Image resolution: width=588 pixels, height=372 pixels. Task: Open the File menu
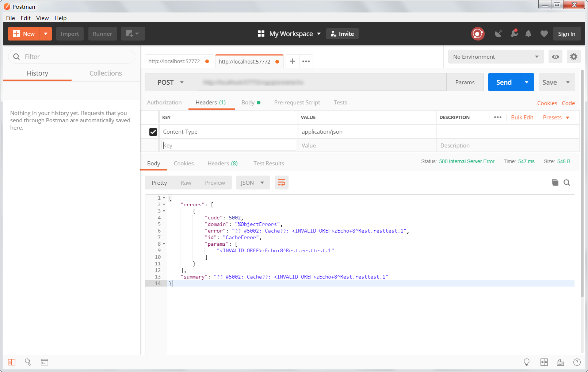[11, 18]
